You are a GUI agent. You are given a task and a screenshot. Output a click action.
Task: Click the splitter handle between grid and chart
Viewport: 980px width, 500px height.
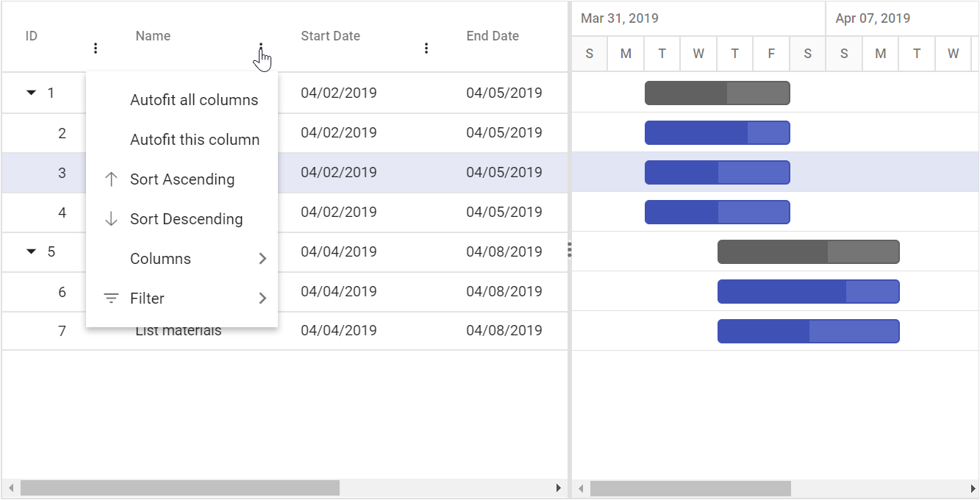coord(570,251)
